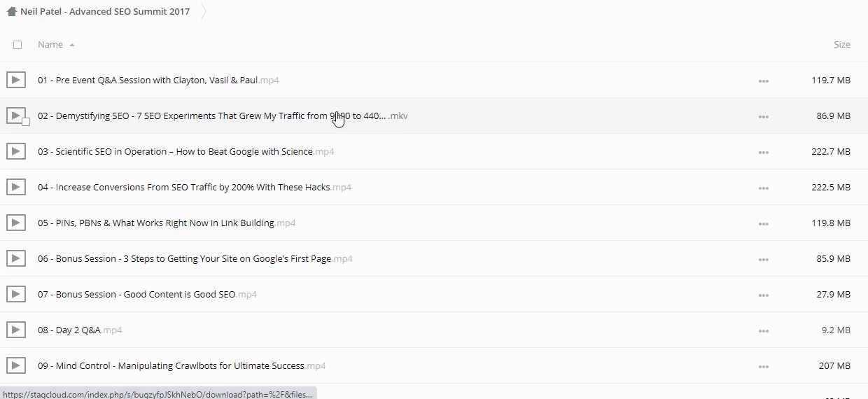Open more actions for 06 Bonus Session
The image size is (868, 399).
763,259
